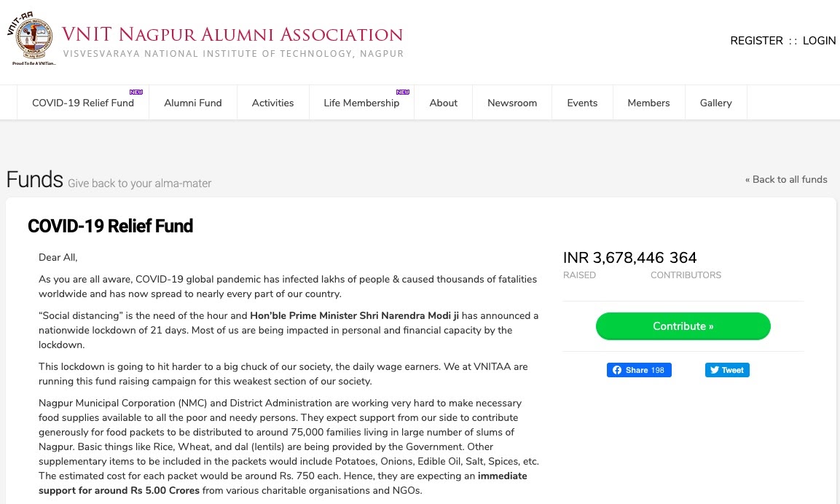Click the NEW badge above COVID-19 Relief Fund
The image size is (840, 504).
tap(136, 92)
